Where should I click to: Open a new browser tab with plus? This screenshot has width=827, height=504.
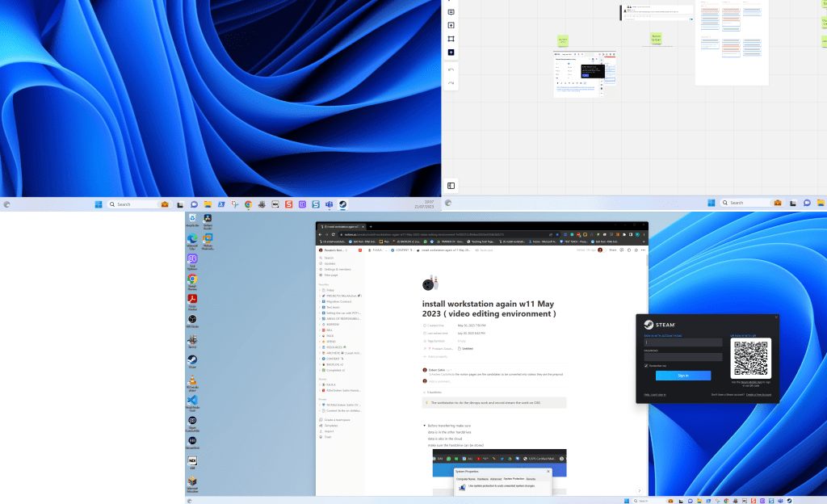click(x=371, y=227)
